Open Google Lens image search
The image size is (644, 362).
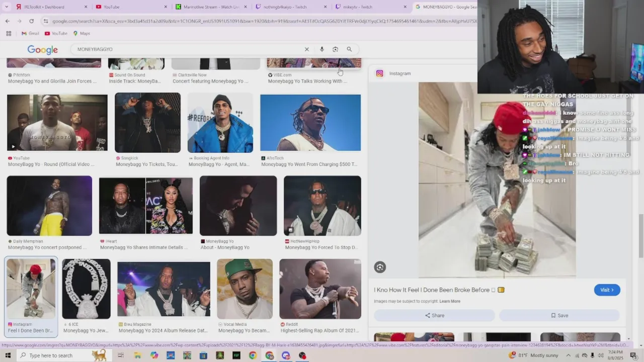335,49
